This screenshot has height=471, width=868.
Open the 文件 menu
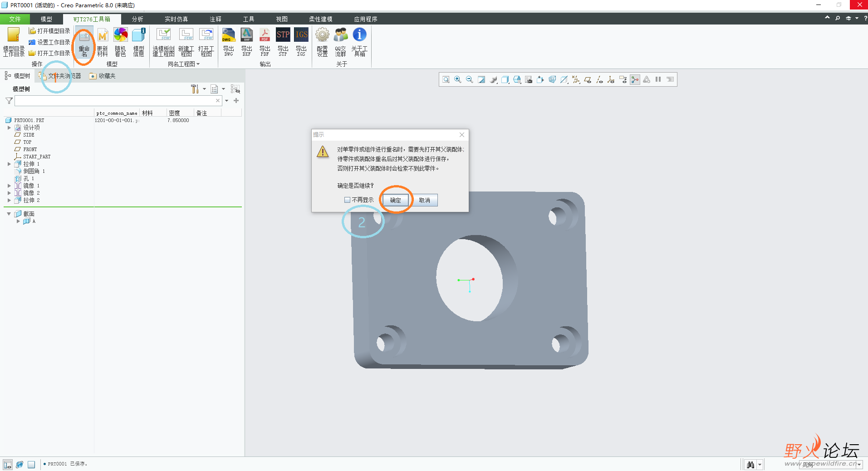click(x=15, y=19)
